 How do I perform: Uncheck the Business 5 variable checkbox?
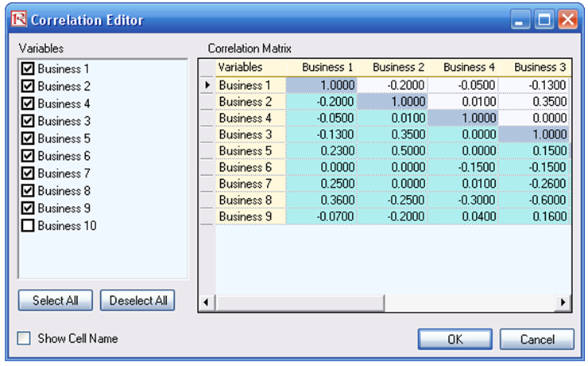28,138
